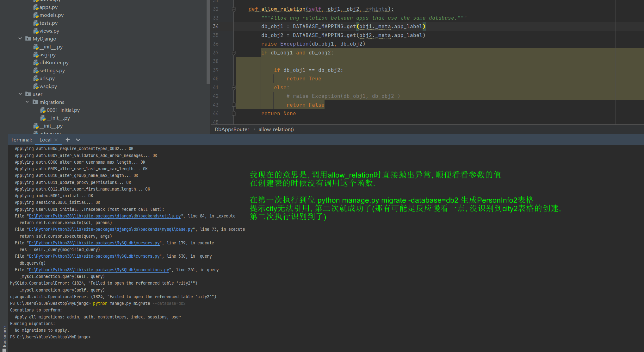Open mysql base.py traceback link
Viewport: 644px width, 352px height.
111,229
